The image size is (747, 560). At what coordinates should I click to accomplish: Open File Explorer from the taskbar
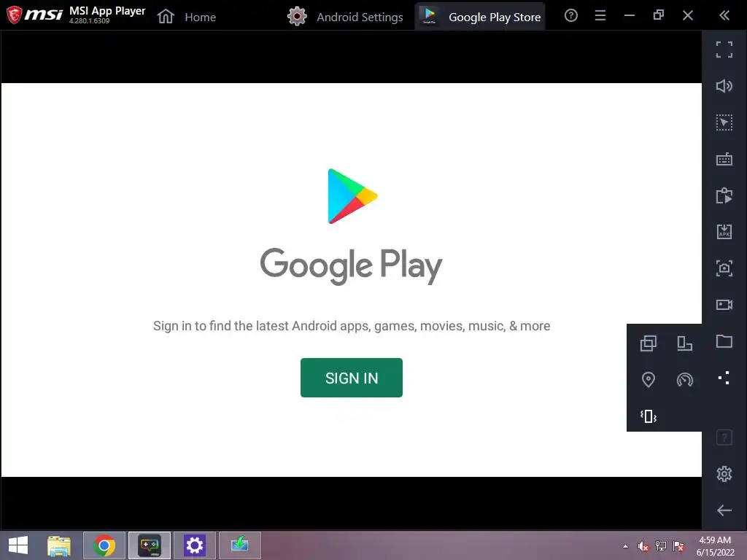pos(59,545)
